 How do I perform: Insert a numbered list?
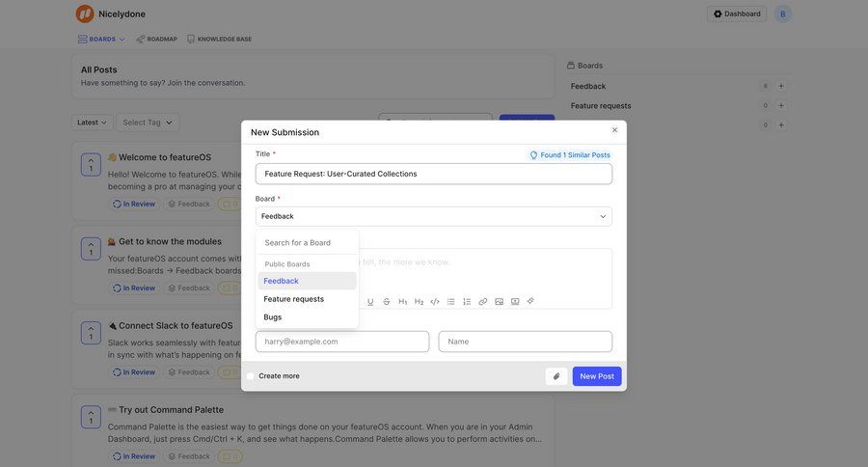tap(467, 301)
